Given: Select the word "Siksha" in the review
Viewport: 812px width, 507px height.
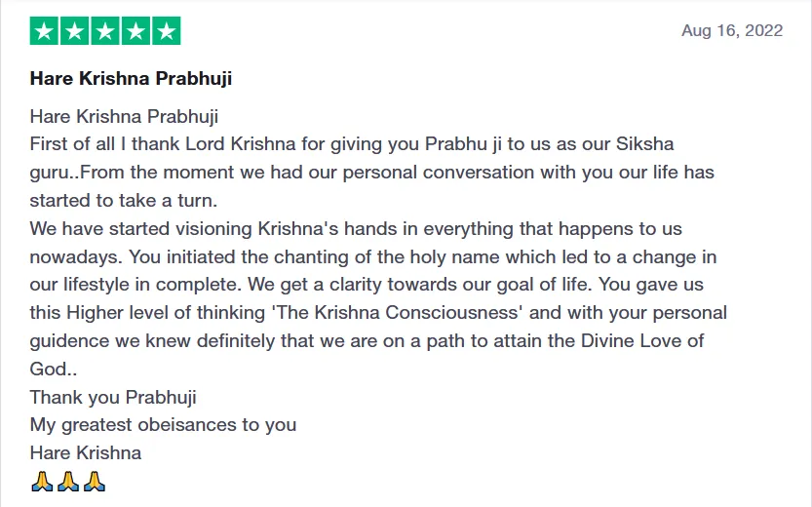Looking at the screenshot, I should [x=644, y=144].
